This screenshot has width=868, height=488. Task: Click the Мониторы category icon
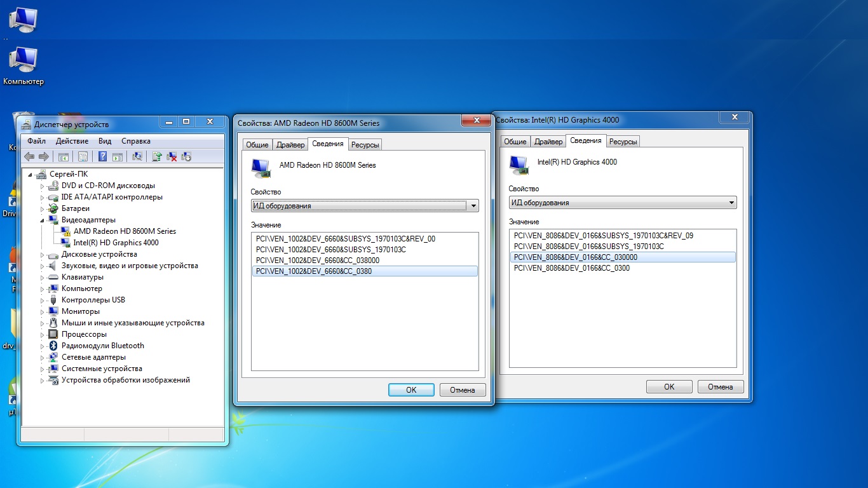click(53, 311)
